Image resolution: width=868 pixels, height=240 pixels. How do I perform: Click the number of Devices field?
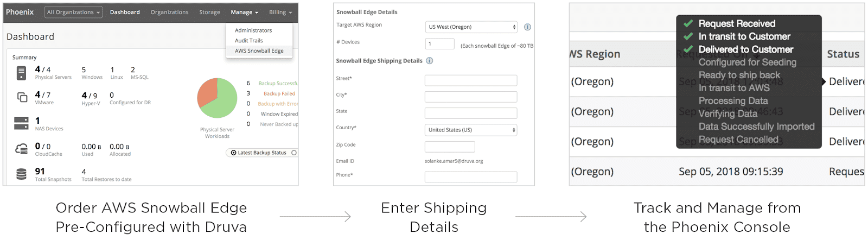point(439,44)
